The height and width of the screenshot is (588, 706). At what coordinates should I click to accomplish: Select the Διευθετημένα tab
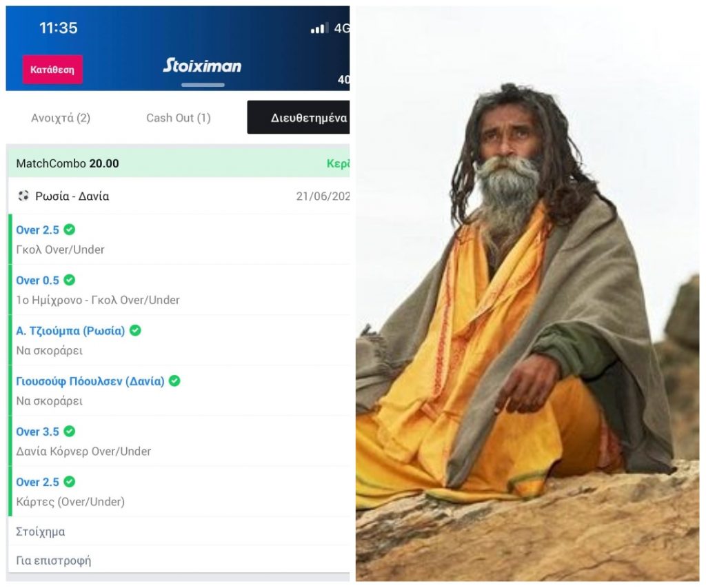click(299, 117)
